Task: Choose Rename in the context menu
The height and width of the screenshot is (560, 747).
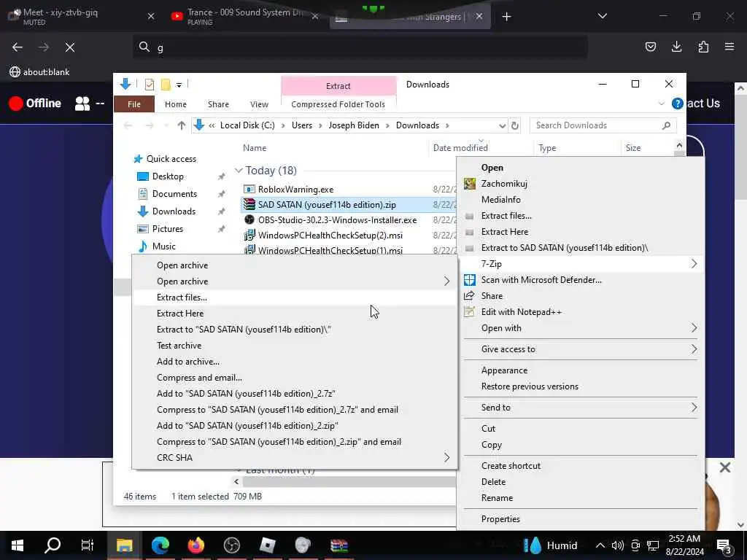Action: pyautogui.click(x=580, y=498)
